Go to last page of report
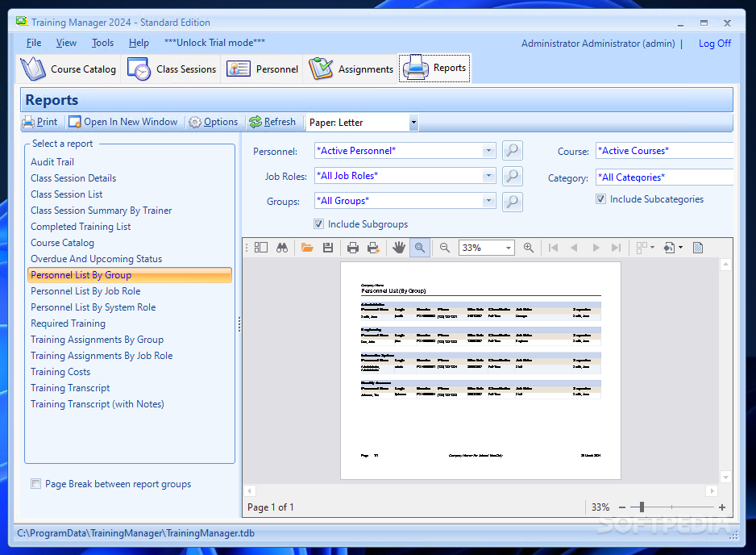This screenshot has height=555, width=756. tap(616, 248)
